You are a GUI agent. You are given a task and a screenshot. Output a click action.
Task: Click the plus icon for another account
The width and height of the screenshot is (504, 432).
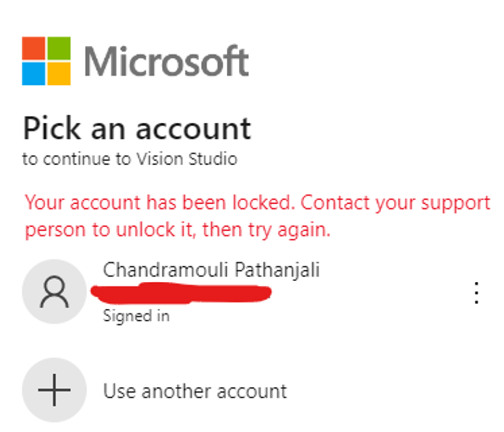tap(54, 390)
